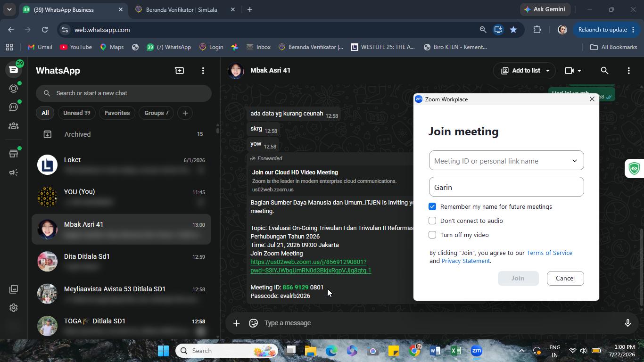Open Excel from the Windows taskbar

tap(456, 351)
